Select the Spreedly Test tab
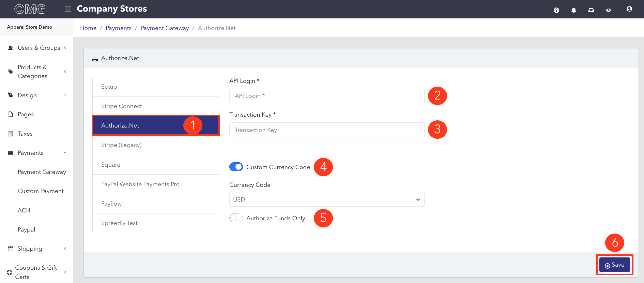 pyautogui.click(x=156, y=223)
